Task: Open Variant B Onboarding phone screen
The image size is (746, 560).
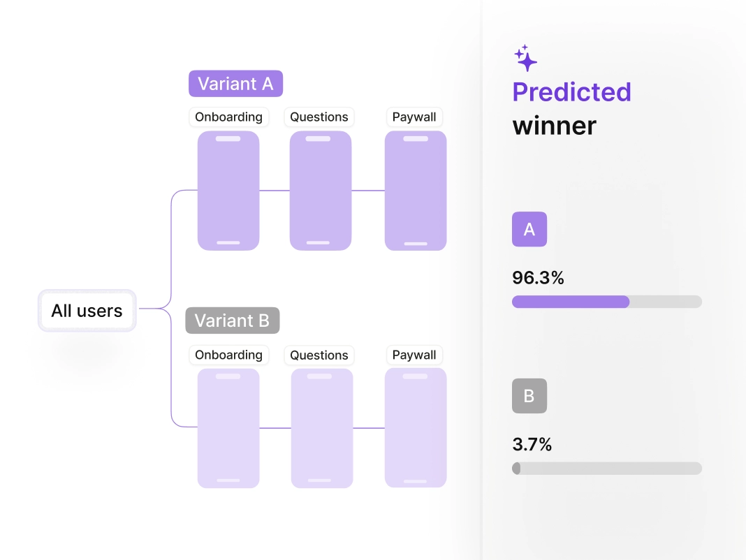Action: [x=228, y=428]
